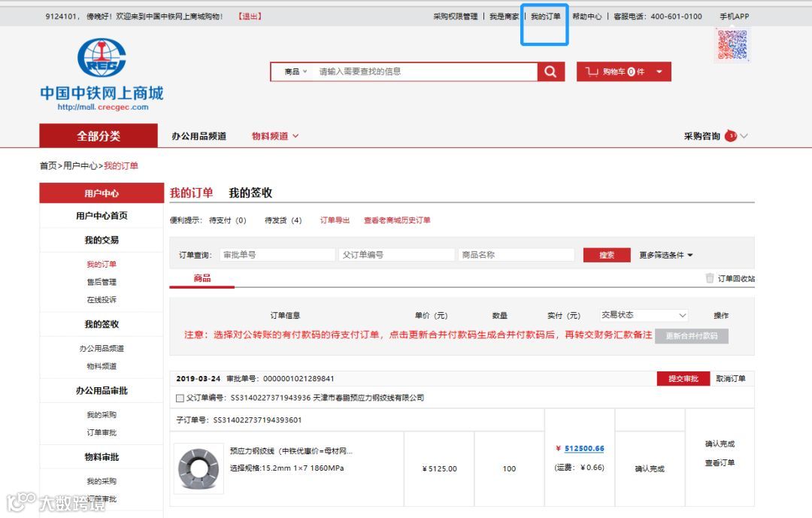Expand the 采购咨询 chevron
This screenshot has width=812, height=518.
tap(744, 136)
